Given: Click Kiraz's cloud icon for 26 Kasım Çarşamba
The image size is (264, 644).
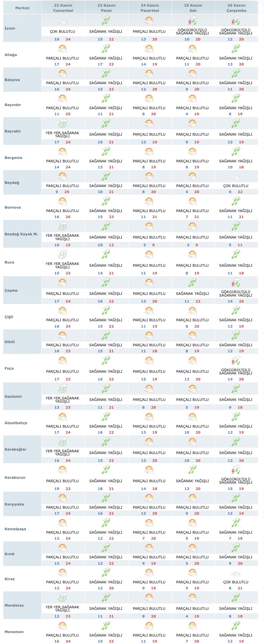Looking at the screenshot, I should pos(236,574).
